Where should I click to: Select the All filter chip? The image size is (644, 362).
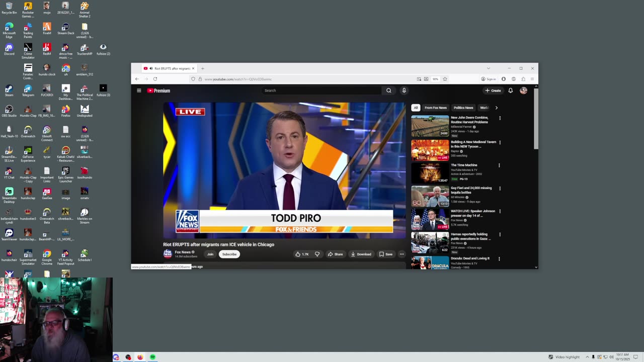tap(416, 108)
